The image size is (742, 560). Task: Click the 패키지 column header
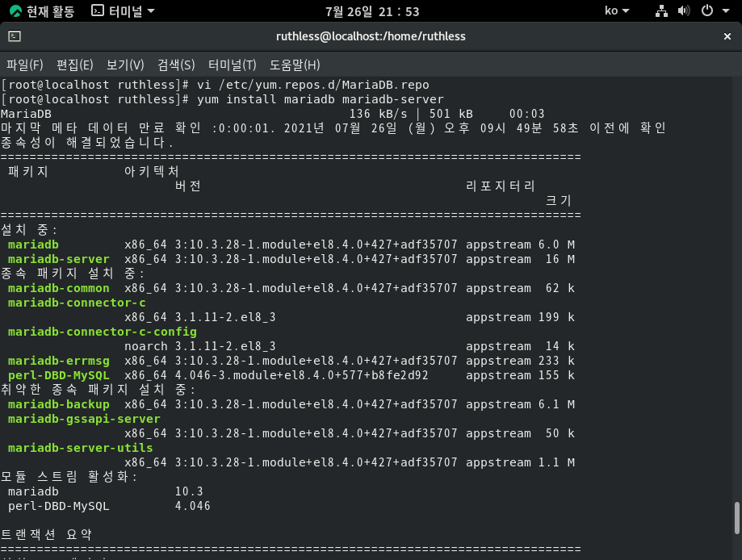pyautogui.click(x=28, y=171)
